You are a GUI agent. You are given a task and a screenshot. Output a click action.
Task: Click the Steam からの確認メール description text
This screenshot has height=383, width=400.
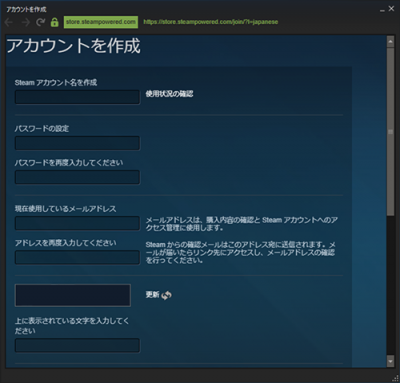[x=241, y=253]
